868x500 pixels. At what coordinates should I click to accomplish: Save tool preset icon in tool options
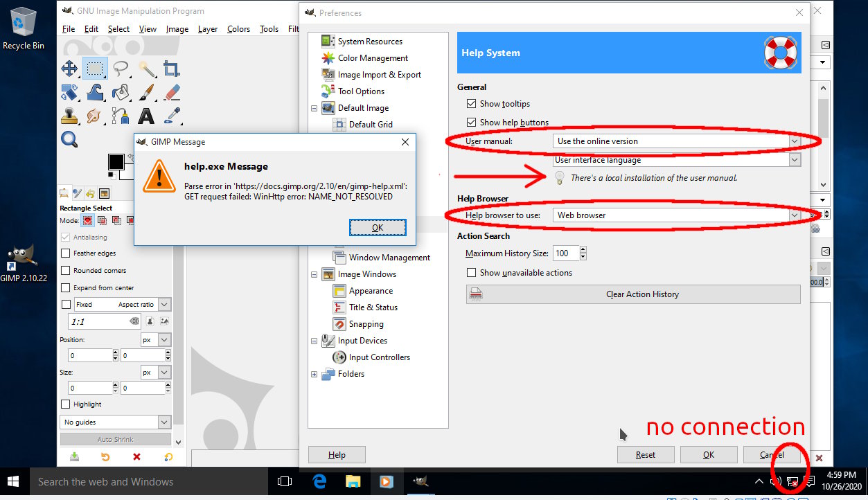[74, 457]
